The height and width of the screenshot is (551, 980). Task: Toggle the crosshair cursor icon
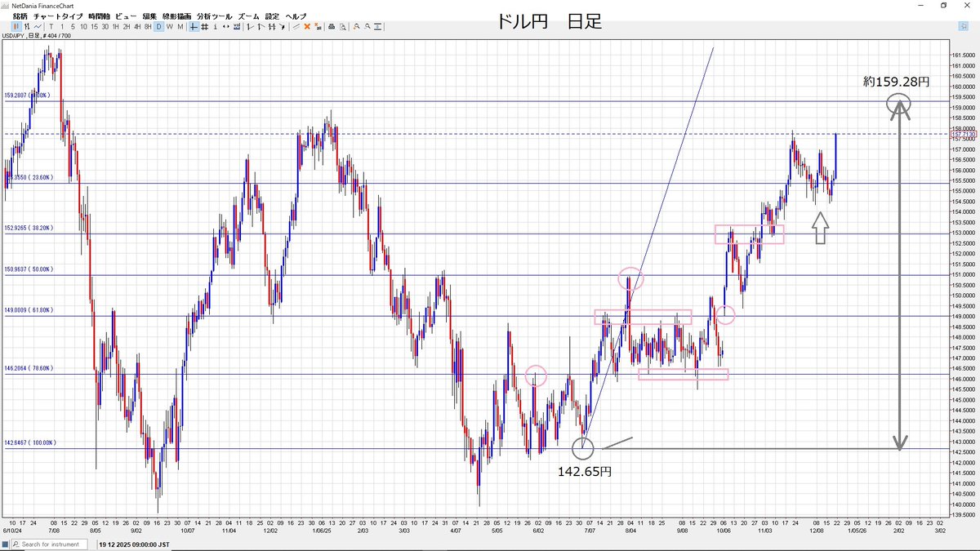194,26
